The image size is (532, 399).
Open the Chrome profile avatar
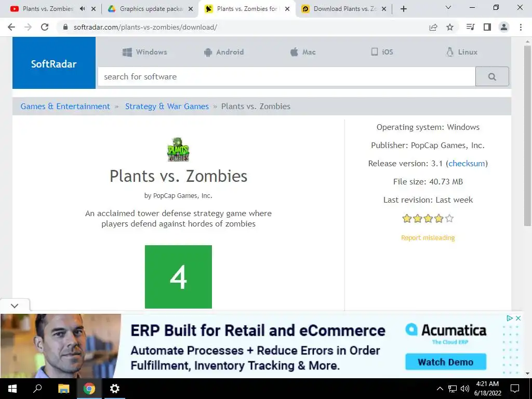pyautogui.click(x=504, y=27)
